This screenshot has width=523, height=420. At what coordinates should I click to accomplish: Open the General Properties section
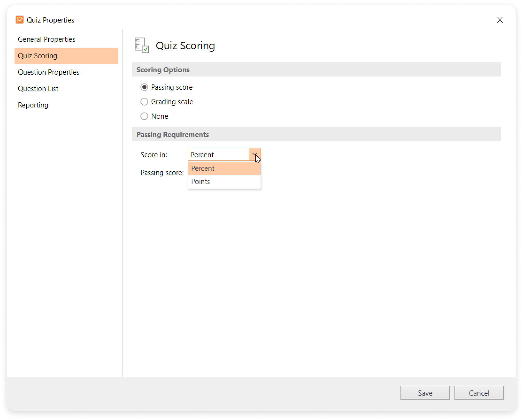pyautogui.click(x=46, y=39)
